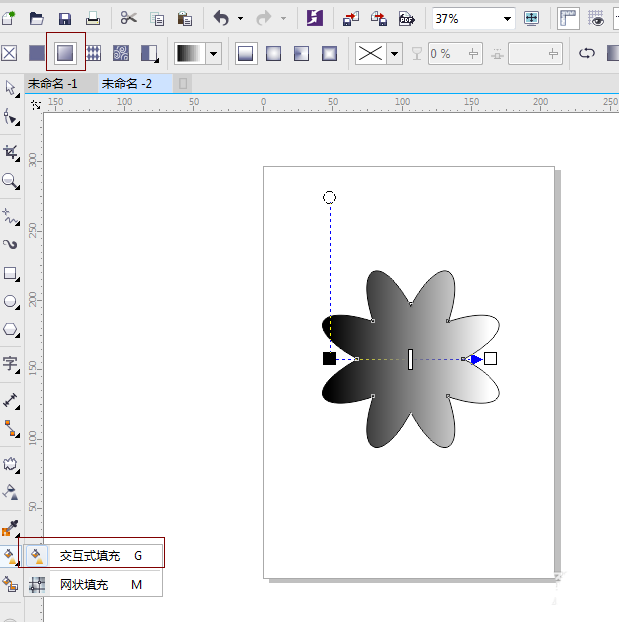Choose Rectangular fountain fill type

(x=329, y=53)
